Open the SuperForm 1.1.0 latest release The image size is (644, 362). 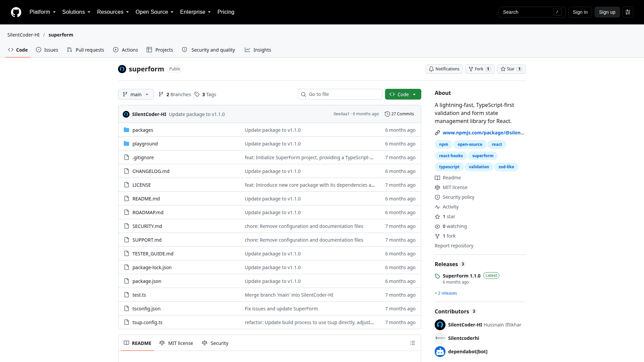[x=461, y=276]
